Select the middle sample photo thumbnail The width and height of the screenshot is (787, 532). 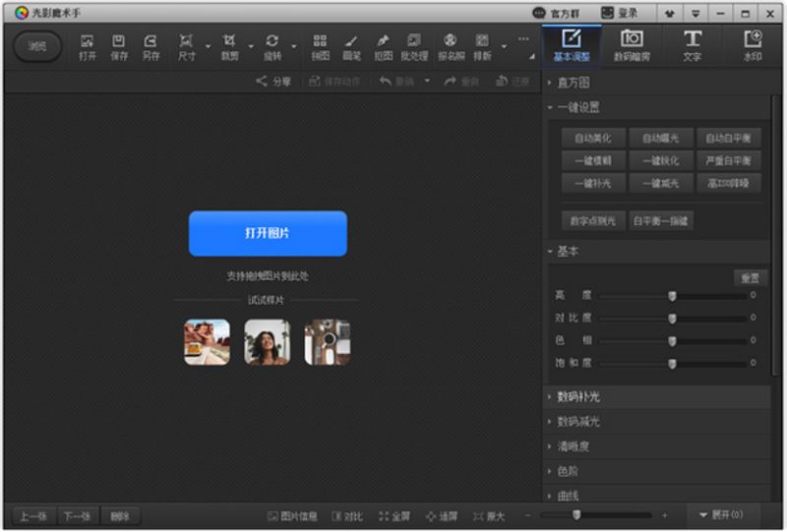click(267, 342)
